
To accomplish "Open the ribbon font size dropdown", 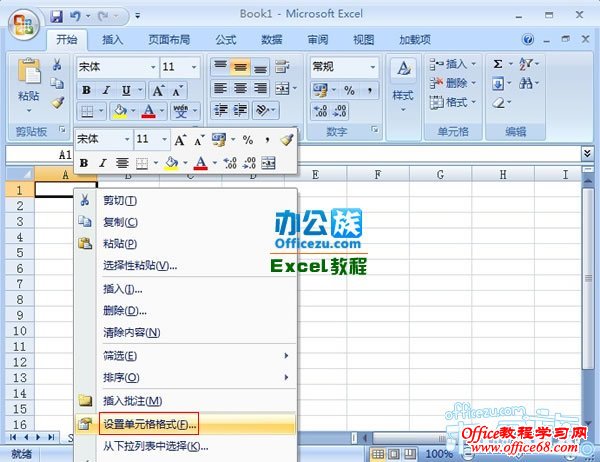I will tap(194, 67).
